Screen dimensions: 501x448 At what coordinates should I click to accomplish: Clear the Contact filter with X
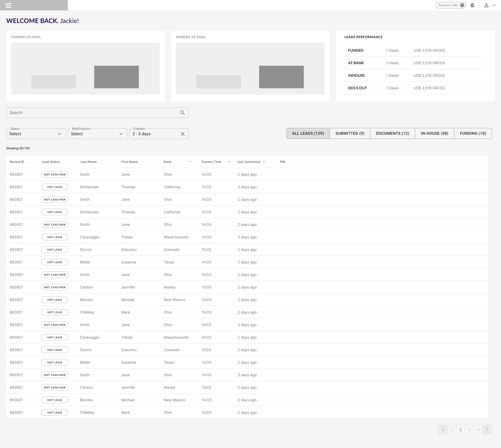[x=183, y=134]
